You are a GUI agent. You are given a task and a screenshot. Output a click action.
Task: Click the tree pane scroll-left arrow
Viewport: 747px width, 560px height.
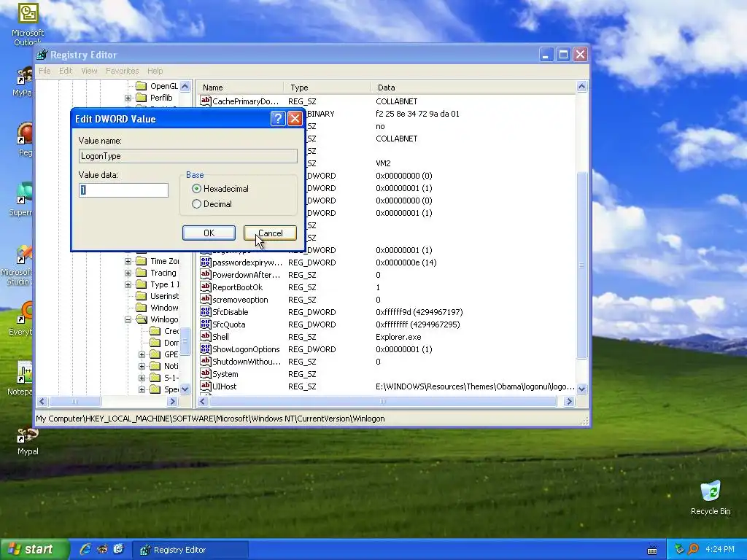[42, 402]
